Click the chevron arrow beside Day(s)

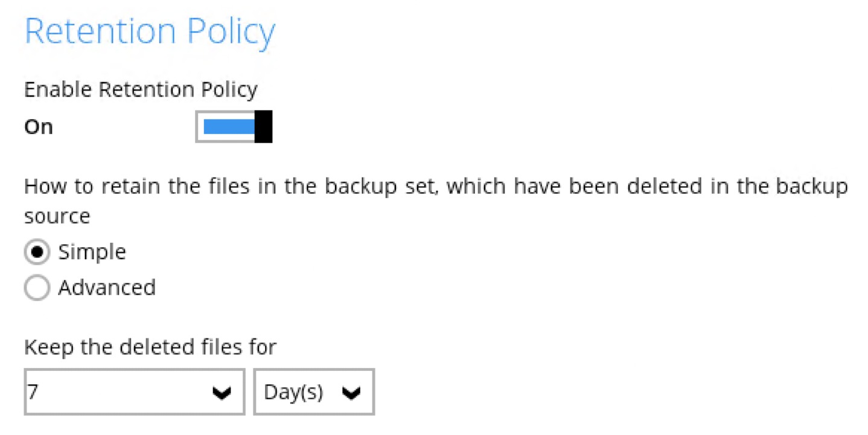(351, 393)
